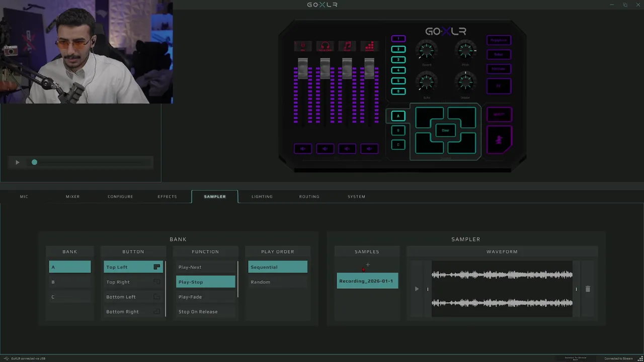
Task: Click the video progress slider knob
Action: point(34,162)
